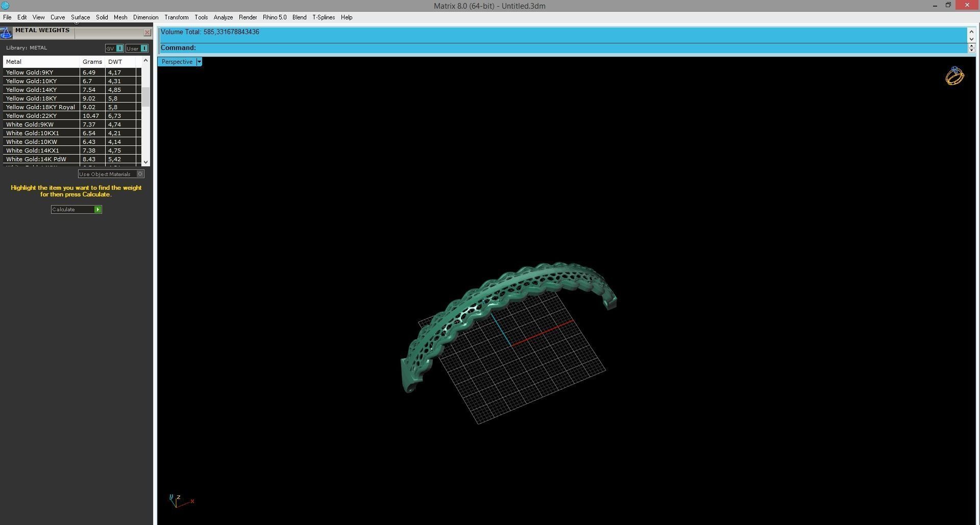Screen dimensions: 980x525
Task: Restore down the Matrix window
Action: pos(948,5)
